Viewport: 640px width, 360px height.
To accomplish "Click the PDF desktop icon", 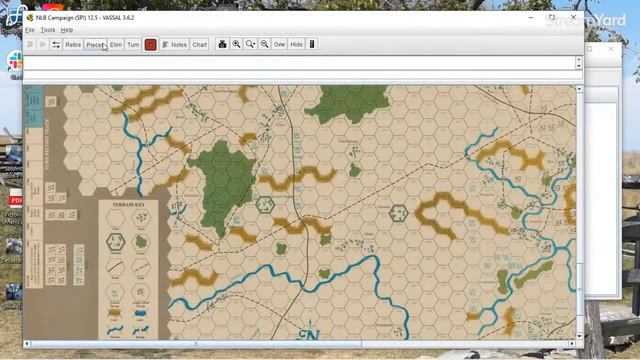I will 16,199.
